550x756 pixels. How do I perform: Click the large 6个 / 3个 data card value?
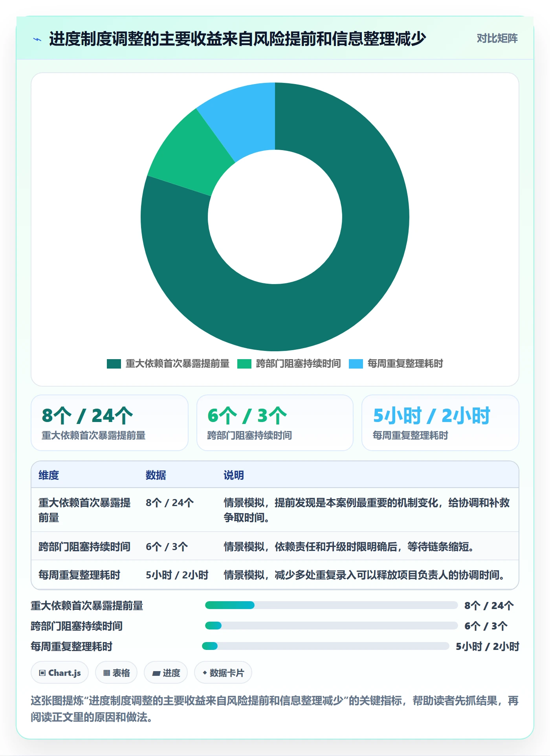247,416
